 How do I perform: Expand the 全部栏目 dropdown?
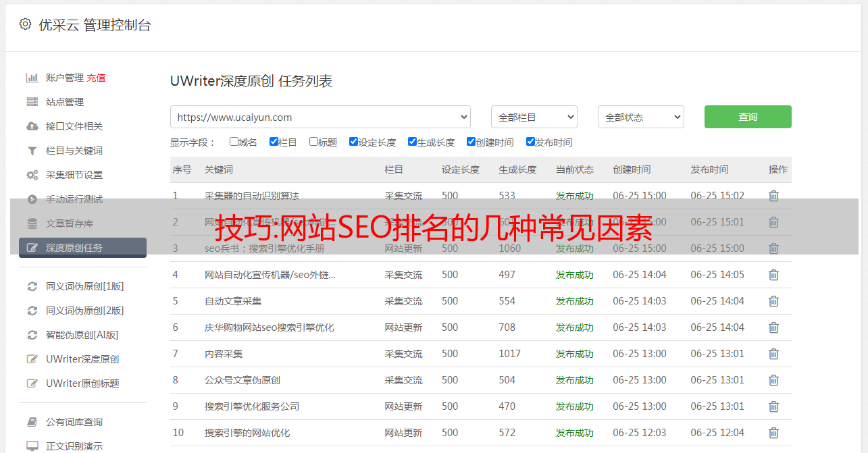pyautogui.click(x=534, y=117)
